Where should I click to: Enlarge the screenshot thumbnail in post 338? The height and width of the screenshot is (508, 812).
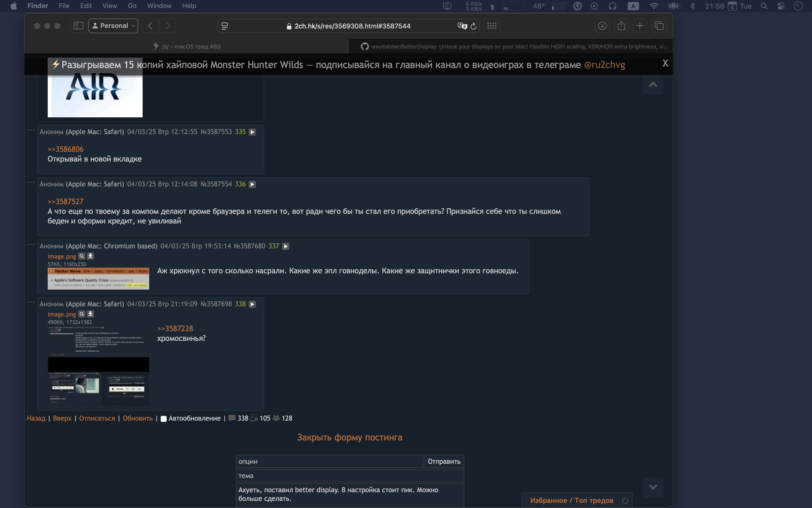(98, 366)
